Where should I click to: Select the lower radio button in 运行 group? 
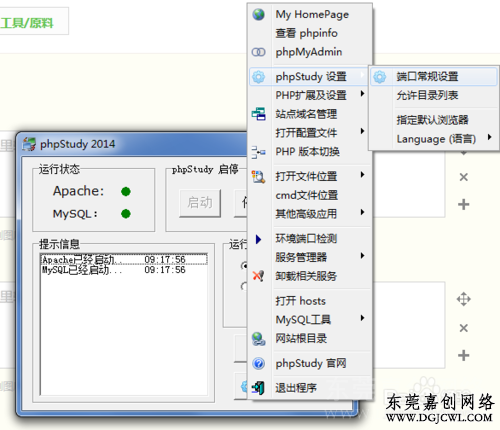tap(245, 286)
